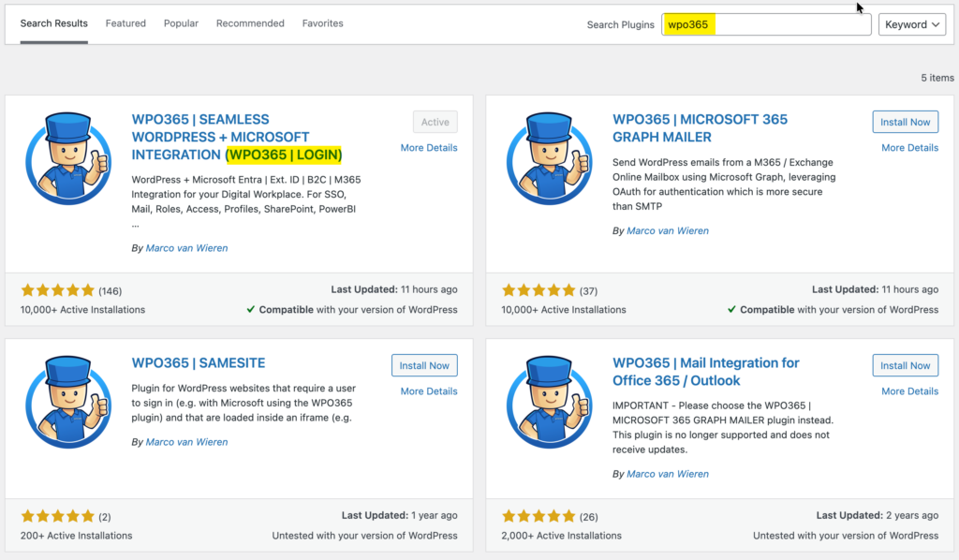Open More Details of the Login plugin
This screenshot has height=560, width=959.
click(429, 147)
